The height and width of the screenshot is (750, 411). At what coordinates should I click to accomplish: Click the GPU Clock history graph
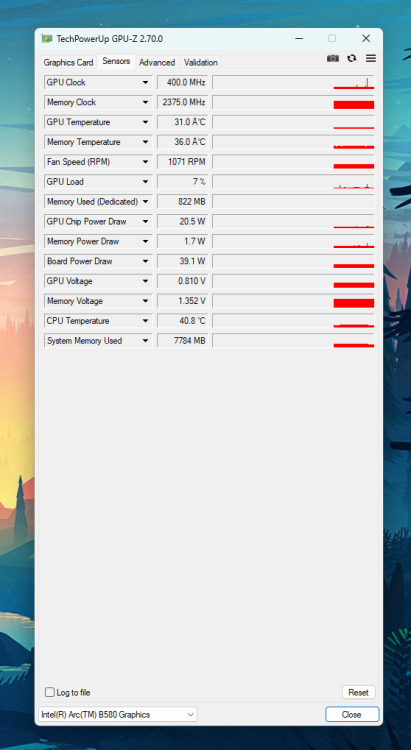click(293, 82)
